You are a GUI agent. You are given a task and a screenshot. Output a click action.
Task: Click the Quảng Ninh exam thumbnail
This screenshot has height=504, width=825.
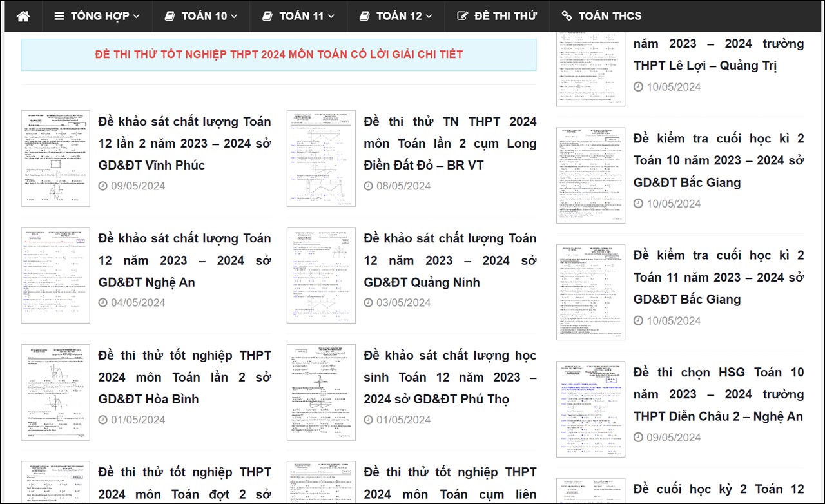click(x=321, y=275)
